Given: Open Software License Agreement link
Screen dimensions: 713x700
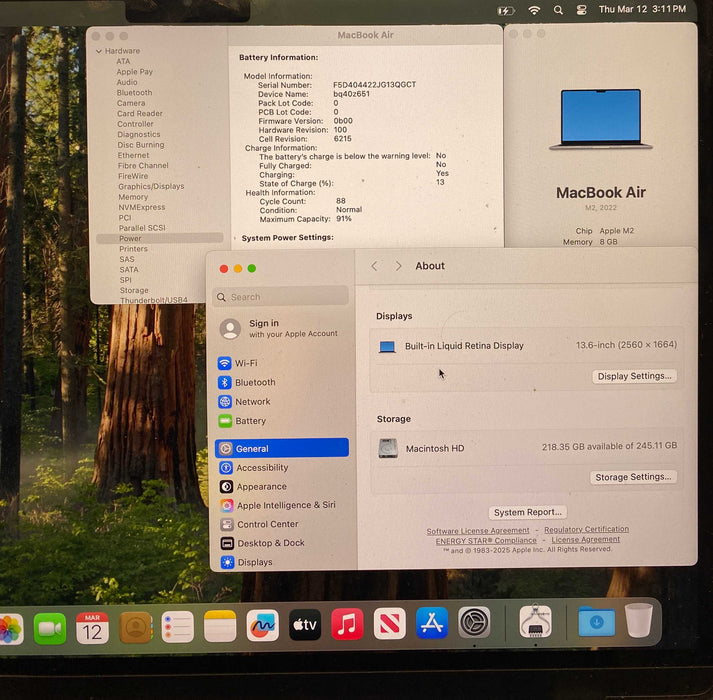Looking at the screenshot, I should (x=478, y=531).
